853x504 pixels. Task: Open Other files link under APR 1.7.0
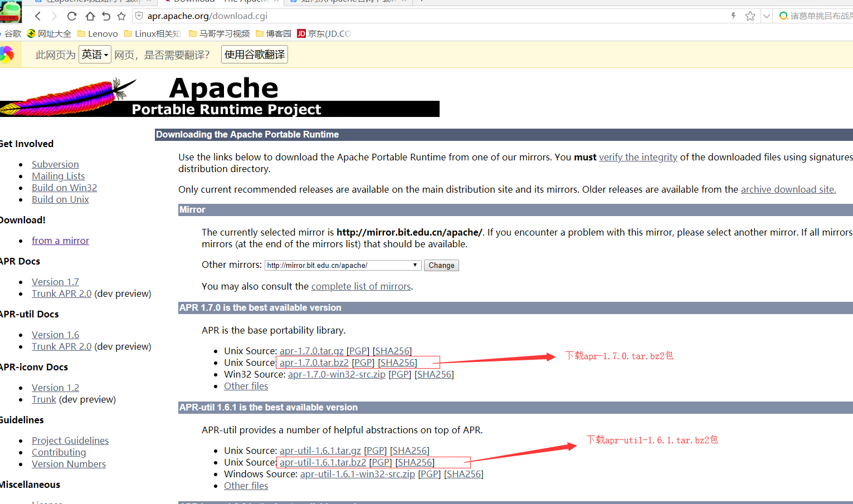coord(246,386)
